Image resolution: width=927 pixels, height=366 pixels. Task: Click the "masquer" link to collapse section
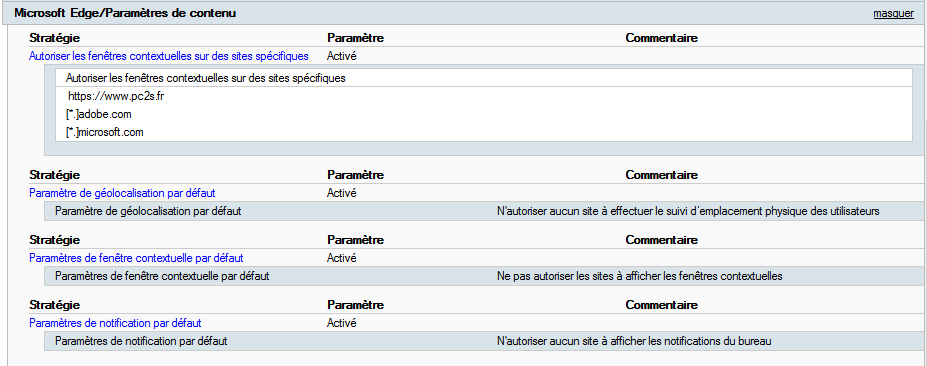[x=893, y=14]
